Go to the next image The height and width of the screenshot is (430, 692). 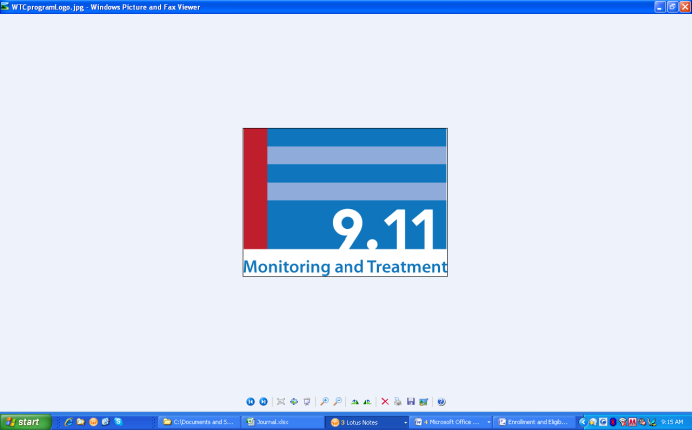263,401
